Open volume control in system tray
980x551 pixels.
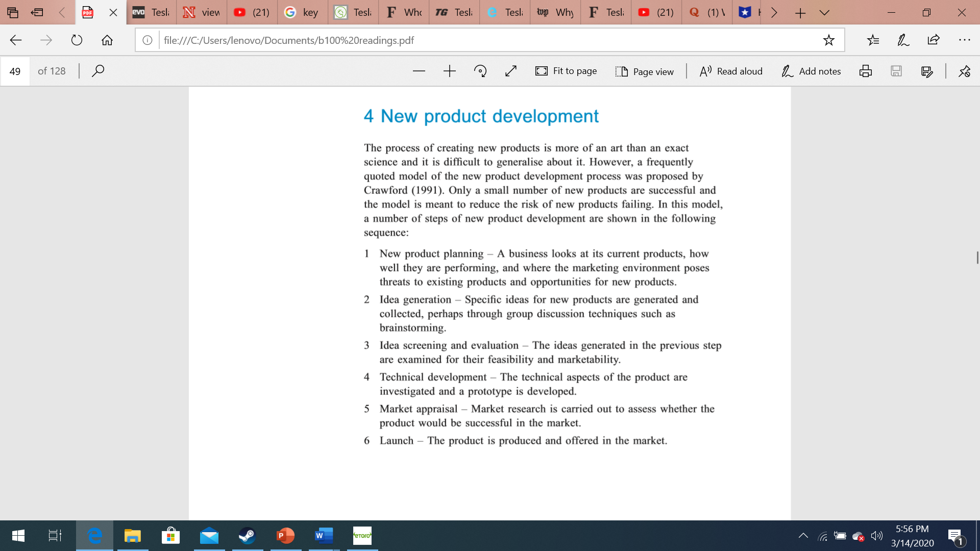click(877, 536)
